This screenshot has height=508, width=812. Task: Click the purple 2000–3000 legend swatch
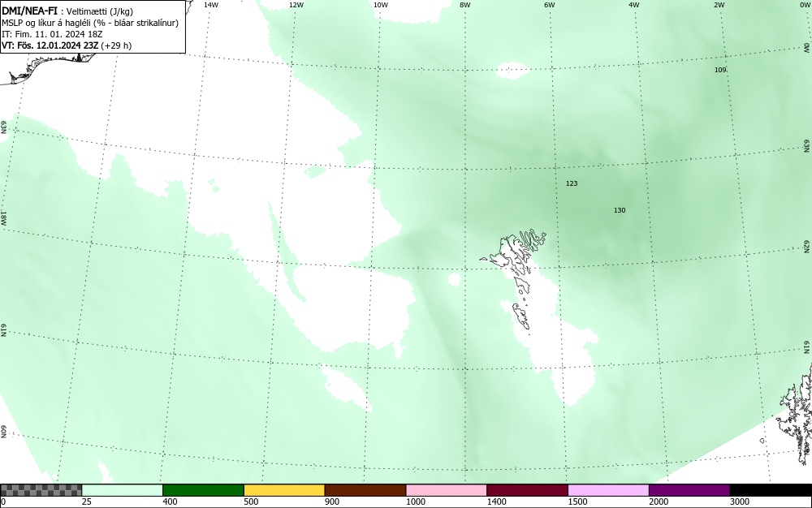click(689, 490)
